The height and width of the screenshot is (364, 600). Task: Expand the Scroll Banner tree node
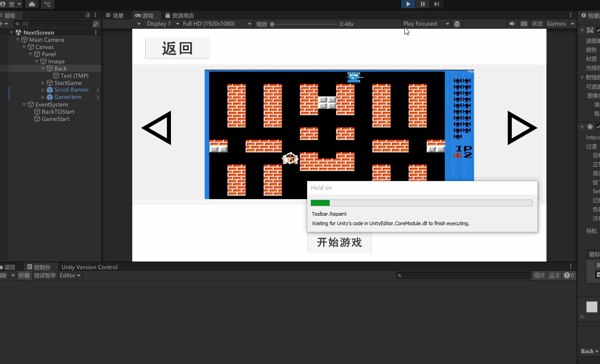(x=43, y=90)
